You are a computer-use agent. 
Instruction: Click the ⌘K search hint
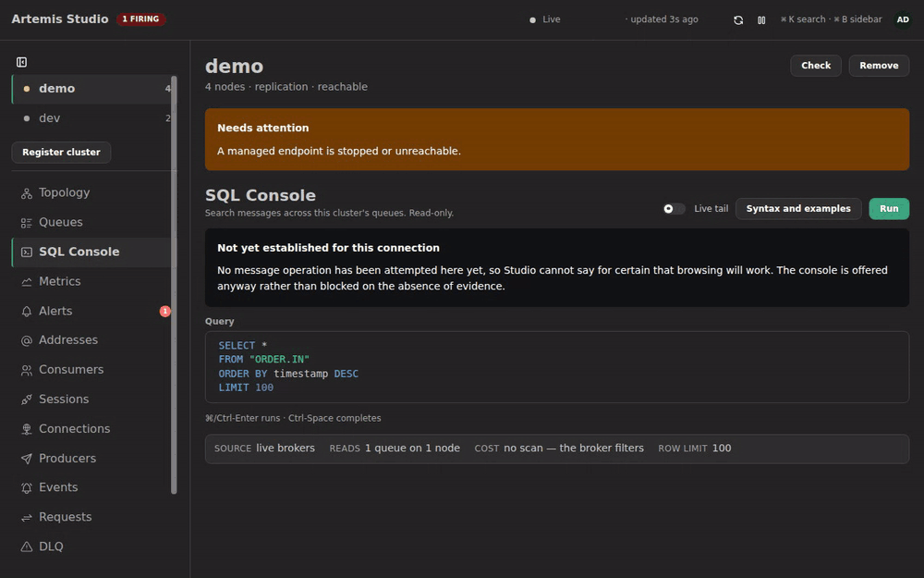(803, 19)
